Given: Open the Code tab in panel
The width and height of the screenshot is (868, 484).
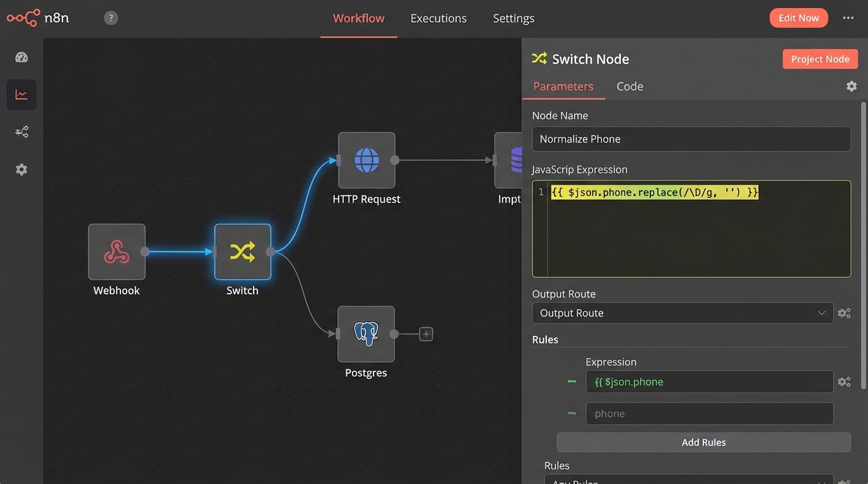Looking at the screenshot, I should [630, 86].
